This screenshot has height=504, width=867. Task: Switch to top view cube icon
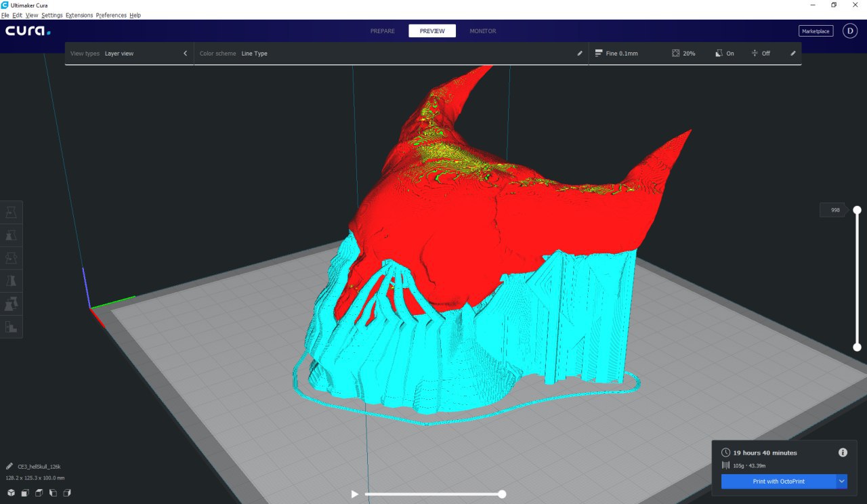(x=39, y=493)
